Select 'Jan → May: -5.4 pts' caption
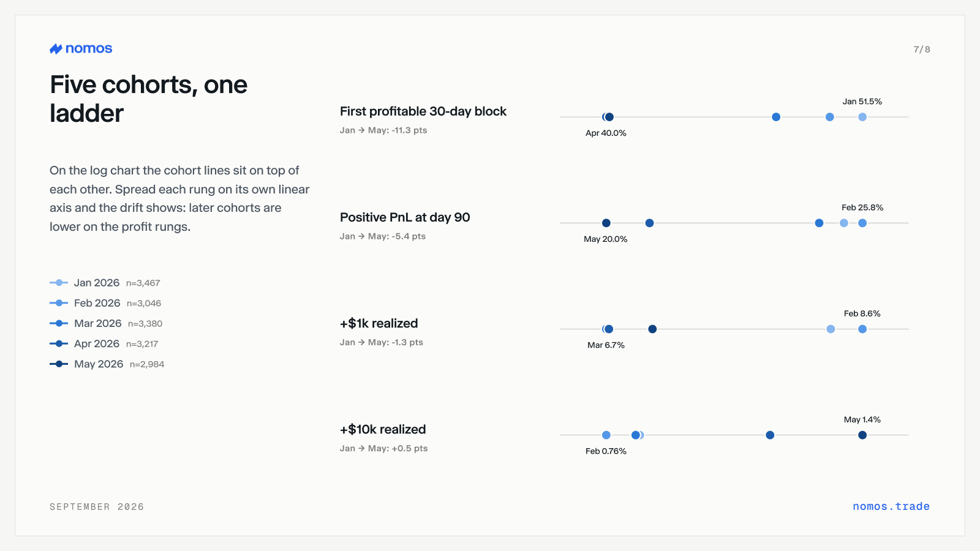The height and width of the screenshot is (551, 980). coord(383,236)
